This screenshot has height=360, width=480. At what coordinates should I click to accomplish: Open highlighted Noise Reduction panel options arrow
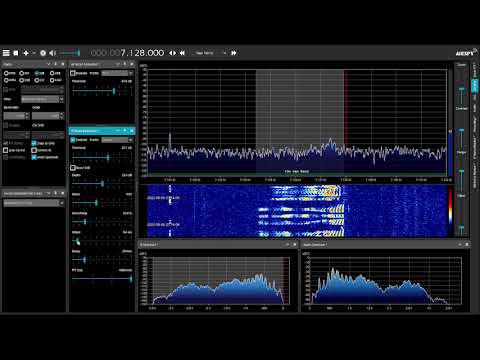[x=118, y=131]
